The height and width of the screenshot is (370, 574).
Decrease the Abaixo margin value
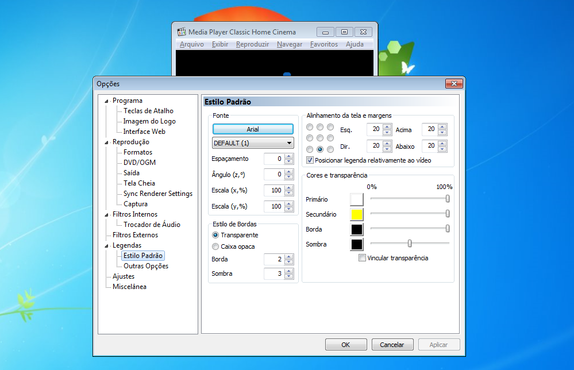(442, 149)
